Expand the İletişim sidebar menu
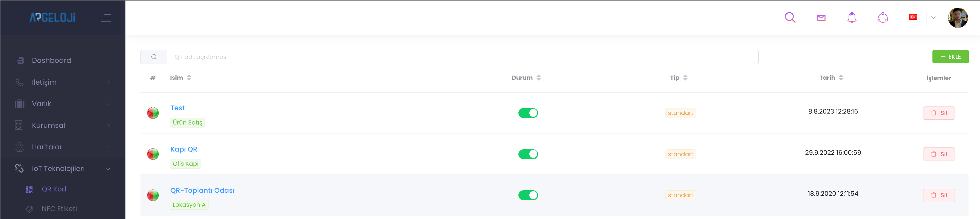The width and height of the screenshot is (980, 219). (63, 82)
